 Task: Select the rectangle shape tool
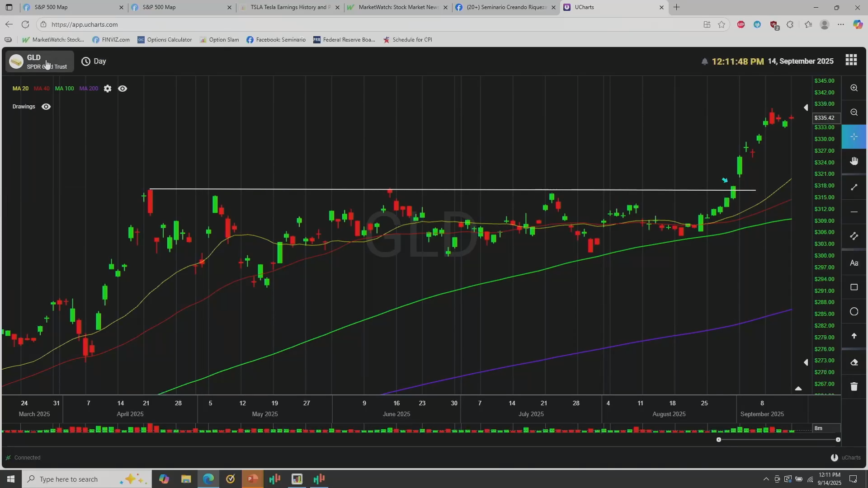click(x=854, y=287)
